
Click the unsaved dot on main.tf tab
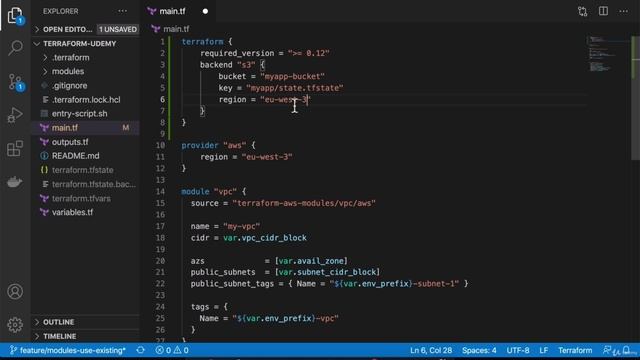(205, 11)
